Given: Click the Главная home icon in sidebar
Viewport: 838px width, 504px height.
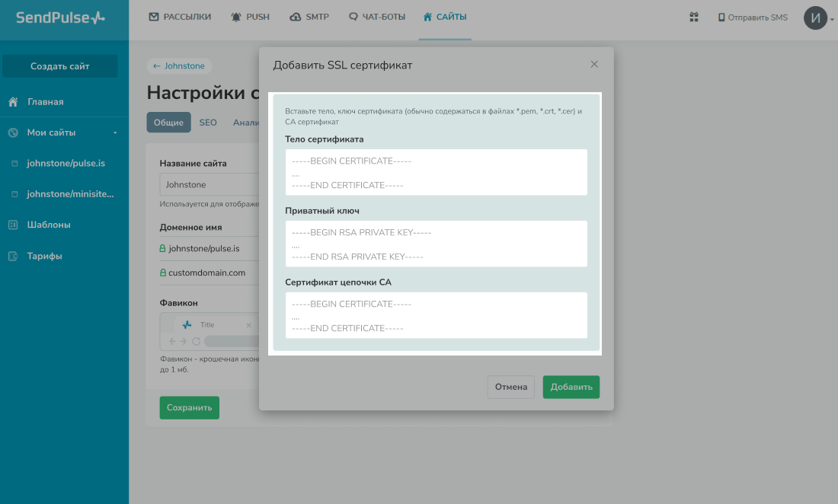Looking at the screenshot, I should pyautogui.click(x=13, y=102).
